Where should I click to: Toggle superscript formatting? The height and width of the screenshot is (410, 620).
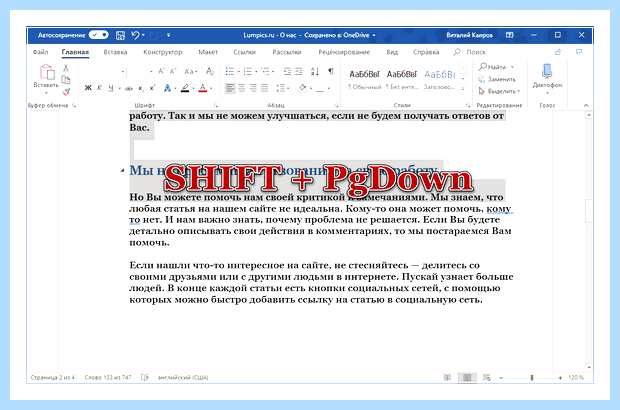click(152, 88)
